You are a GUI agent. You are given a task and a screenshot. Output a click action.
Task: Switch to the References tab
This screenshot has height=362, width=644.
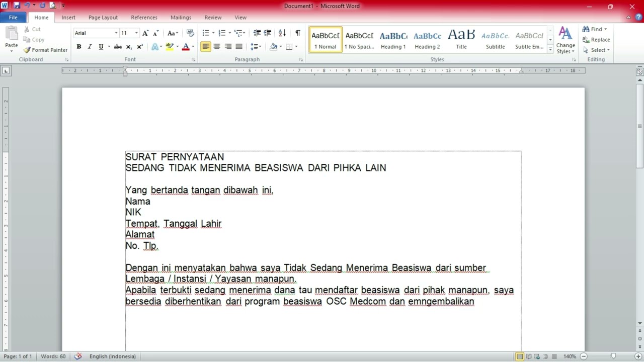click(144, 18)
